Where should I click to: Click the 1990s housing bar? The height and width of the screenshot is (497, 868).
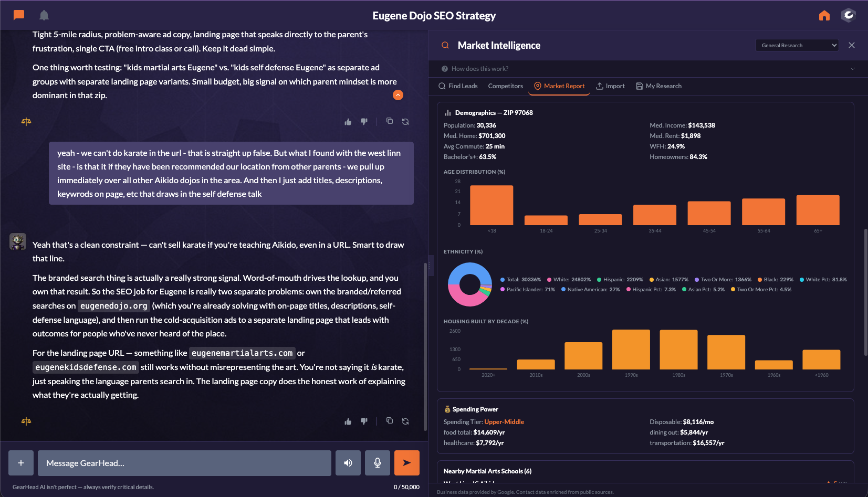[x=631, y=350]
